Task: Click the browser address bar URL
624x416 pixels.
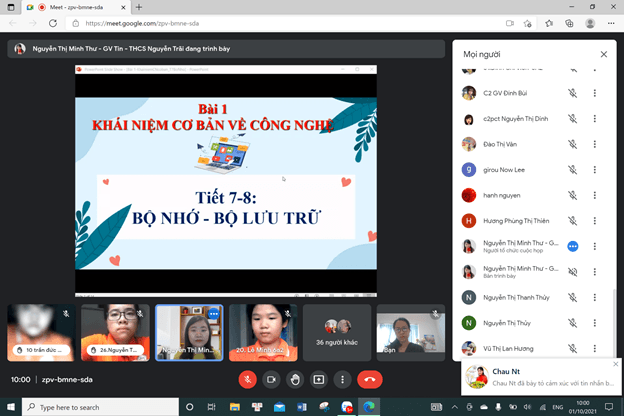Action: pos(142,23)
